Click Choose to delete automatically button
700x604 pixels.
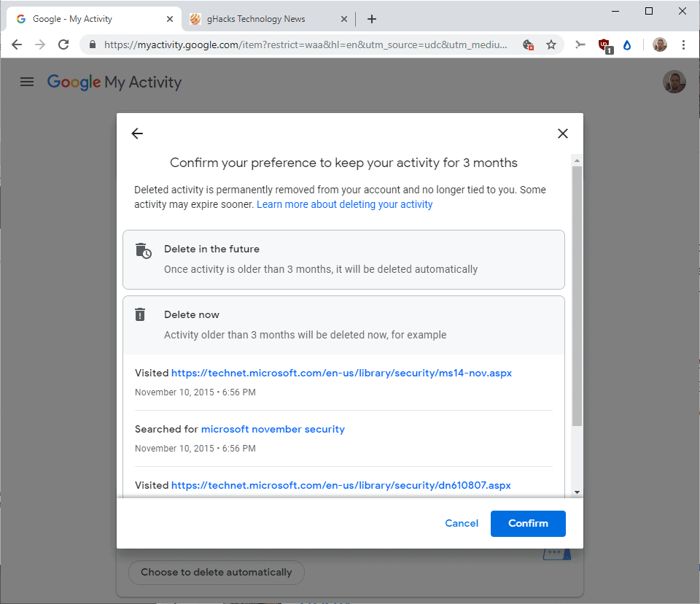coord(217,573)
